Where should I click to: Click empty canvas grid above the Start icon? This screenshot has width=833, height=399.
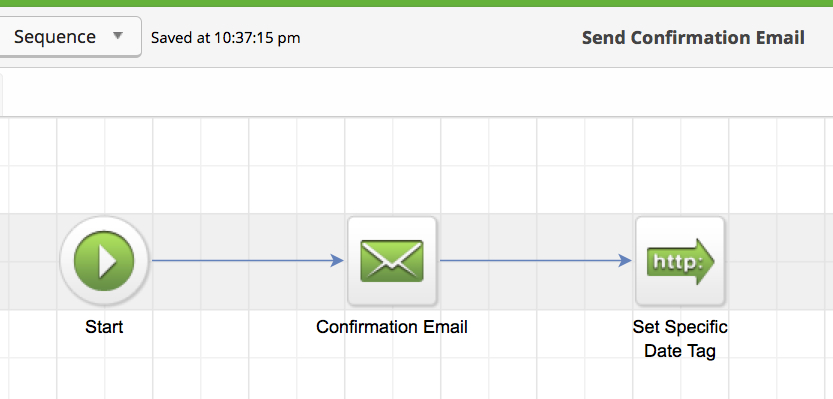104,166
